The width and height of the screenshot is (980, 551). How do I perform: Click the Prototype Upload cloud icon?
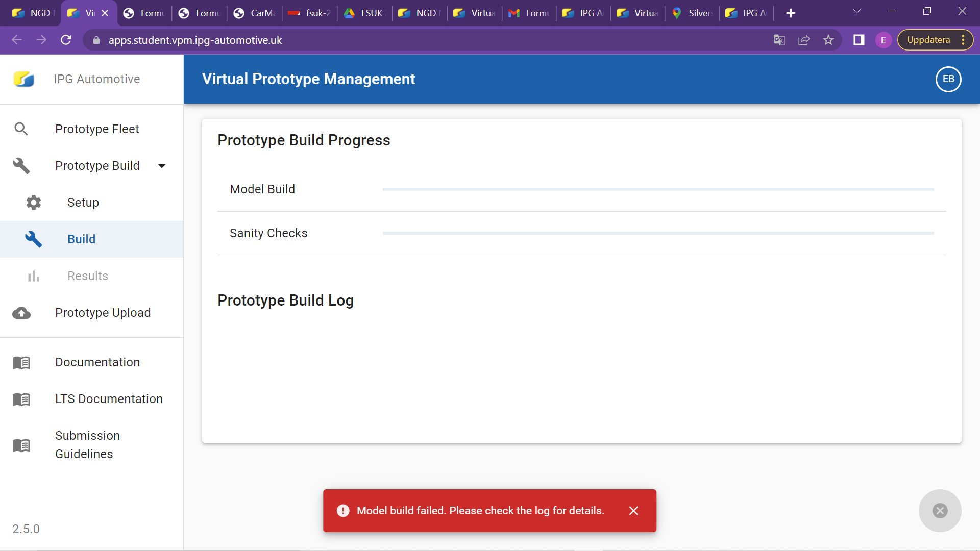(x=21, y=313)
